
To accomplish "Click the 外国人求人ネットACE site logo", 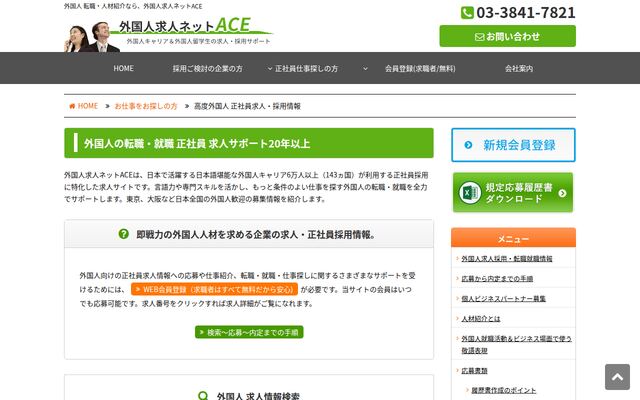I will click(169, 34).
